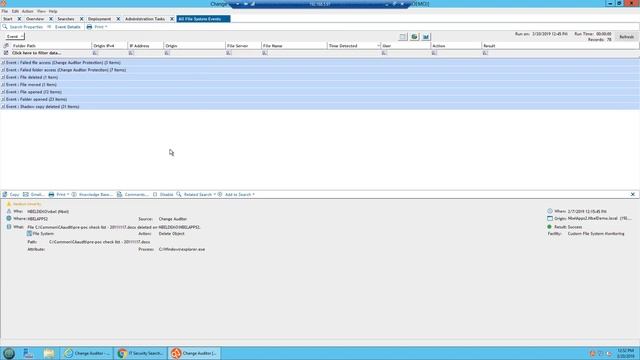The width and height of the screenshot is (640, 360).
Task: Open the View menu
Action: (x=41, y=11)
